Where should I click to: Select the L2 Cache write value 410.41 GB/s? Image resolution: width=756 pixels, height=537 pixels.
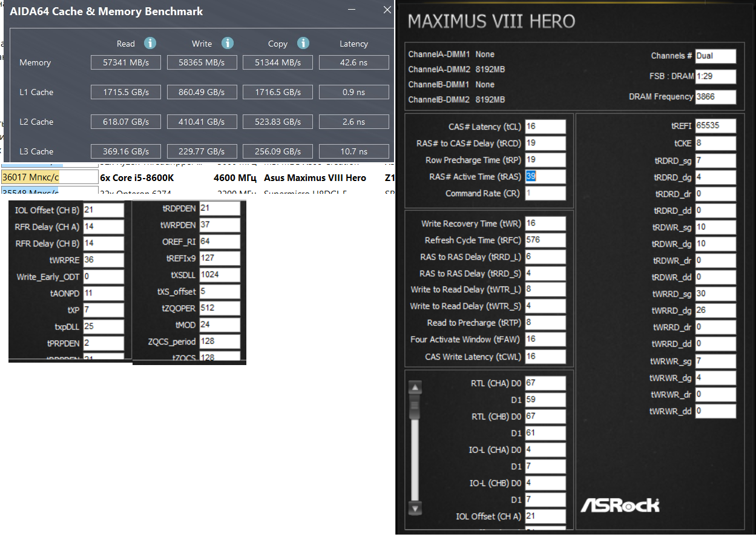[202, 122]
